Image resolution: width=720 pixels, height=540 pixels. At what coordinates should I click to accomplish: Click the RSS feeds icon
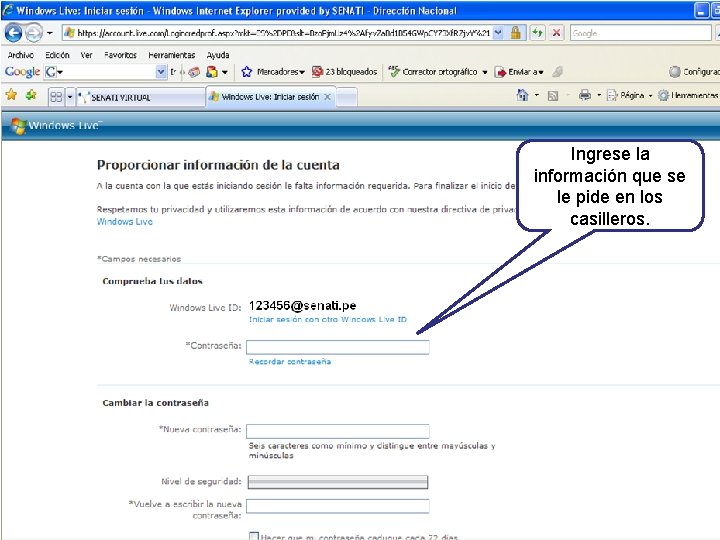pyautogui.click(x=553, y=96)
